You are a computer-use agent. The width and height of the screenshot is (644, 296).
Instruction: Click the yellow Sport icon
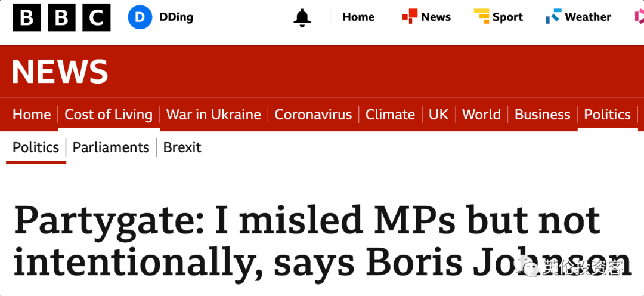481,17
